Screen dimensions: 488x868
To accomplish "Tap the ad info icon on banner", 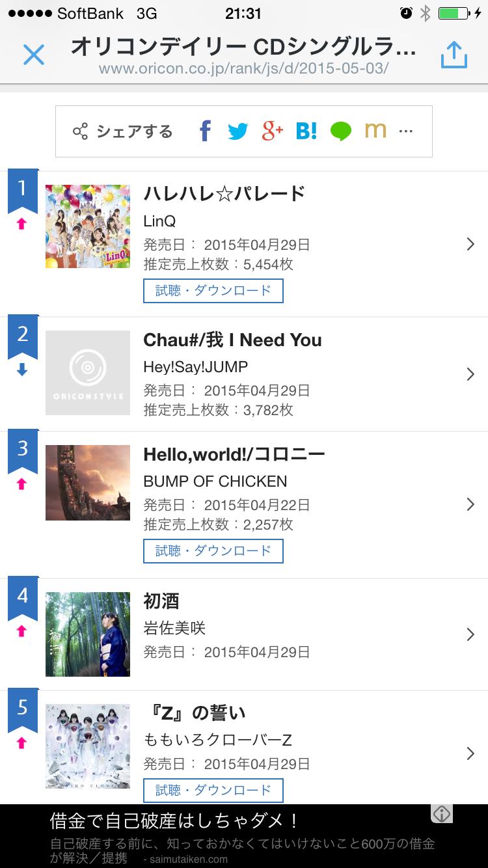I will (x=442, y=814).
